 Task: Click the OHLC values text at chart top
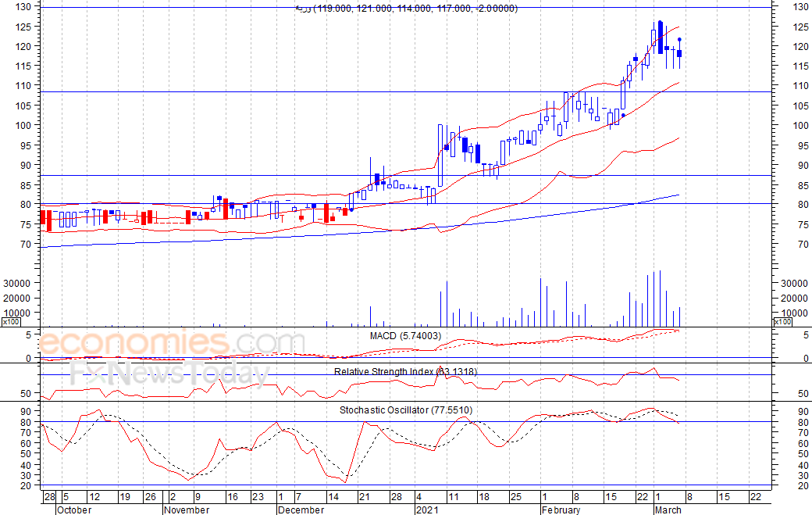point(407,9)
